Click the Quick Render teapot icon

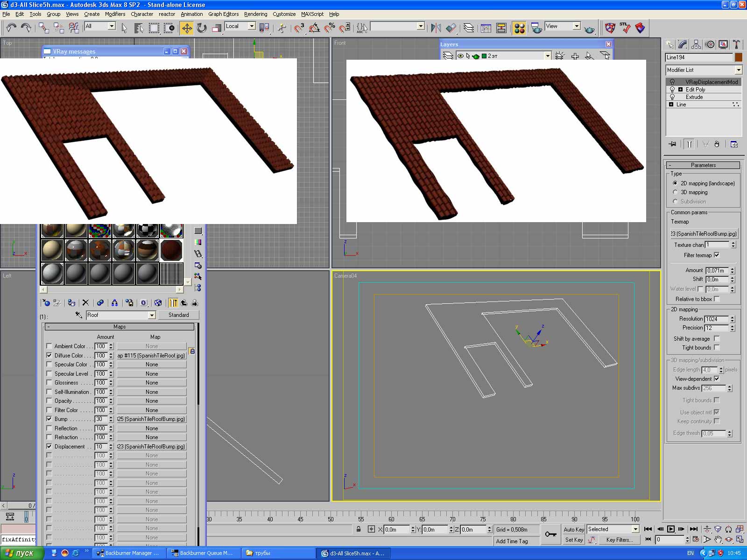[590, 29]
